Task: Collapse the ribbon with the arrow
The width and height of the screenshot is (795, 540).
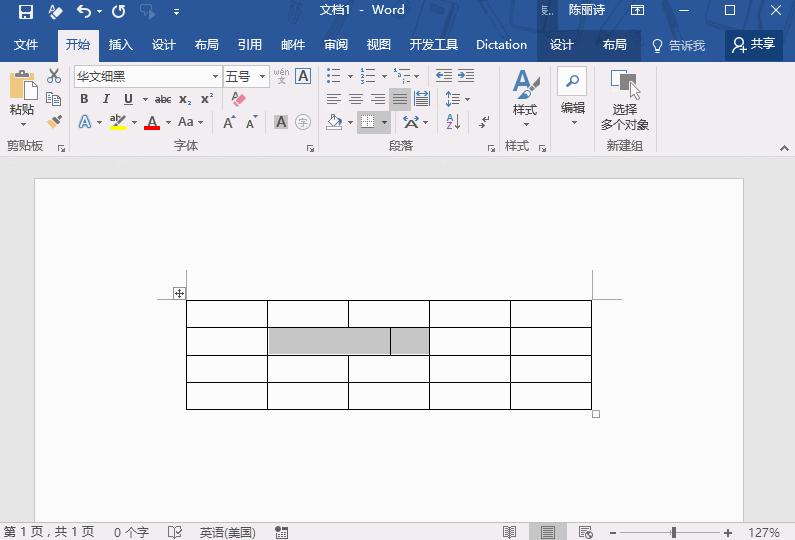Action: click(x=784, y=148)
